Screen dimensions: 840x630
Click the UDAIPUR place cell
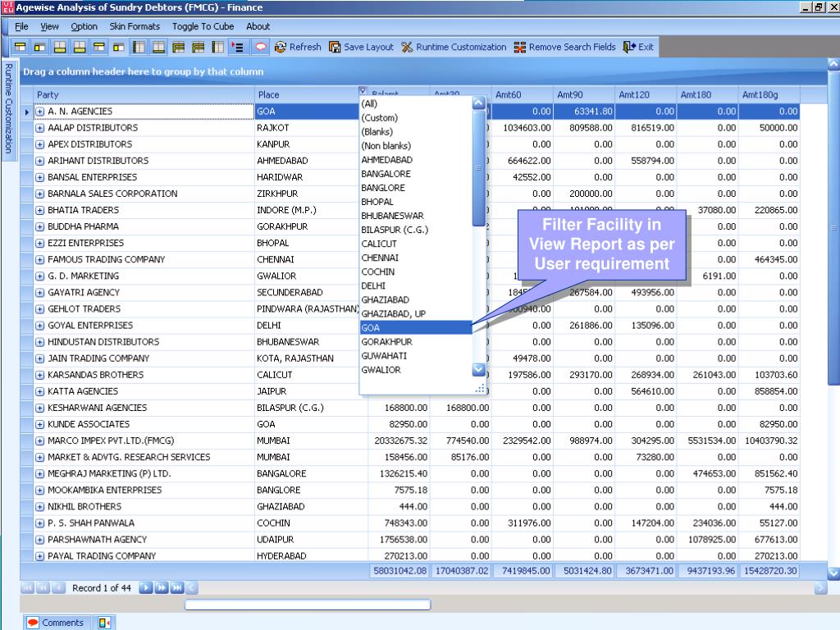[x=311, y=540]
